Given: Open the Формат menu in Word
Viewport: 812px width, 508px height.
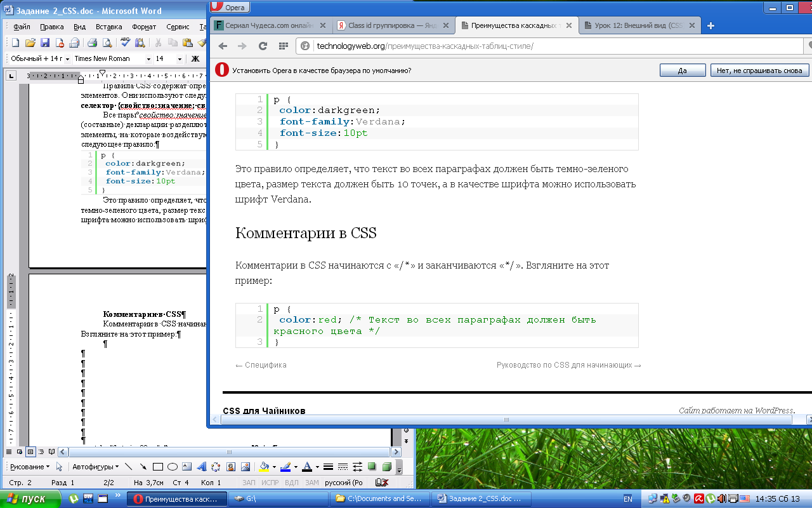Looking at the screenshot, I should [x=144, y=27].
